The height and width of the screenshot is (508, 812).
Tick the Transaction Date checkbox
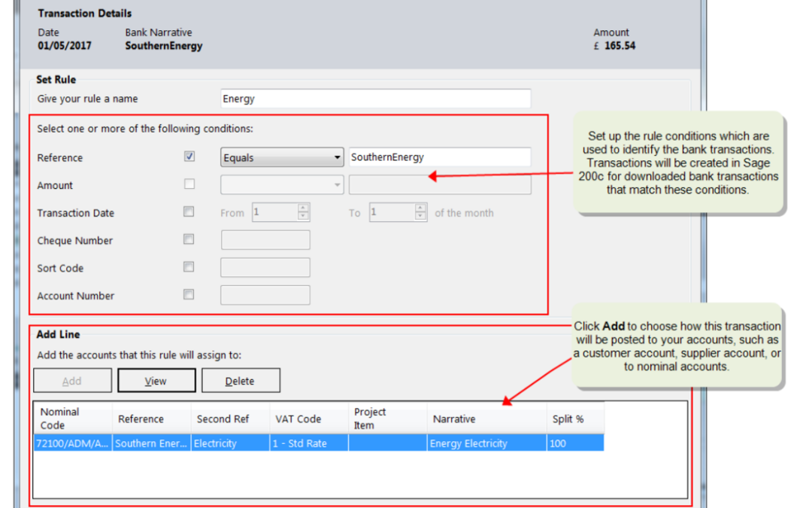click(189, 212)
